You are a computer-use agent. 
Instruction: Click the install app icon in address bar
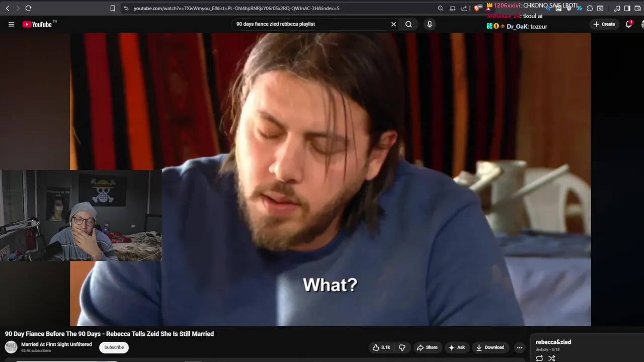tap(452, 8)
